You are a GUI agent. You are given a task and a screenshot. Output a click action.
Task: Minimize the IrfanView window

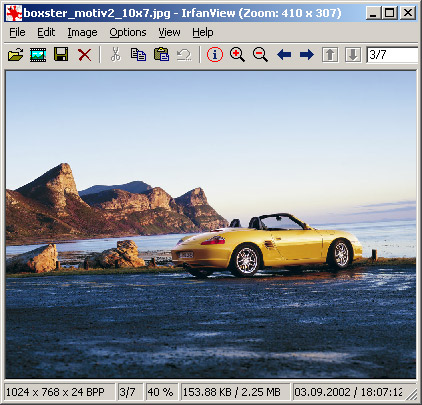[x=373, y=13]
